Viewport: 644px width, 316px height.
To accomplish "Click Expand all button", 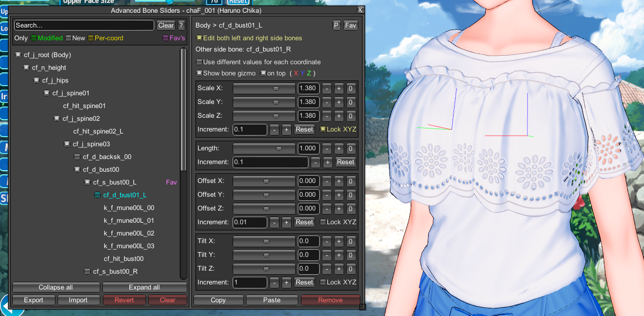I will tap(145, 287).
